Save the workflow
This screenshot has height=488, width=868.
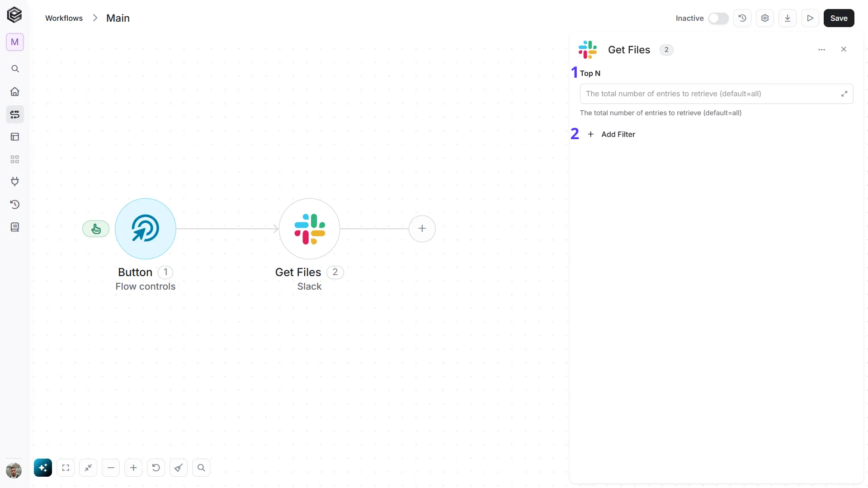[x=839, y=18]
